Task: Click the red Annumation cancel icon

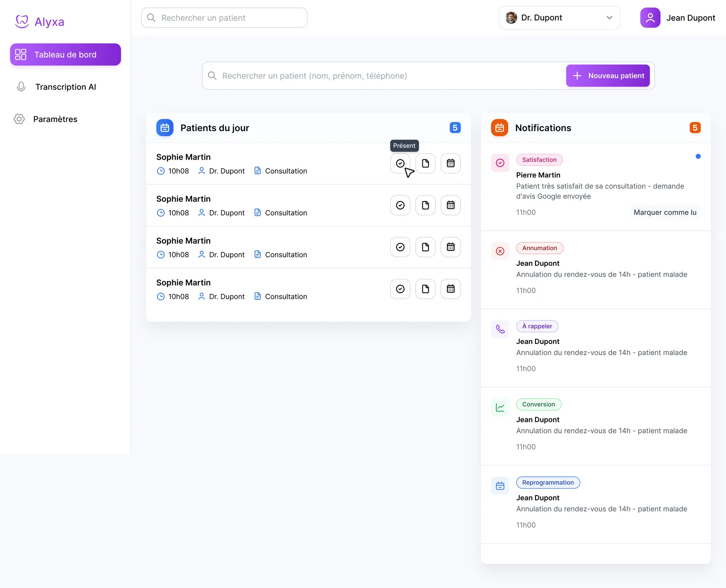Action: tap(500, 251)
